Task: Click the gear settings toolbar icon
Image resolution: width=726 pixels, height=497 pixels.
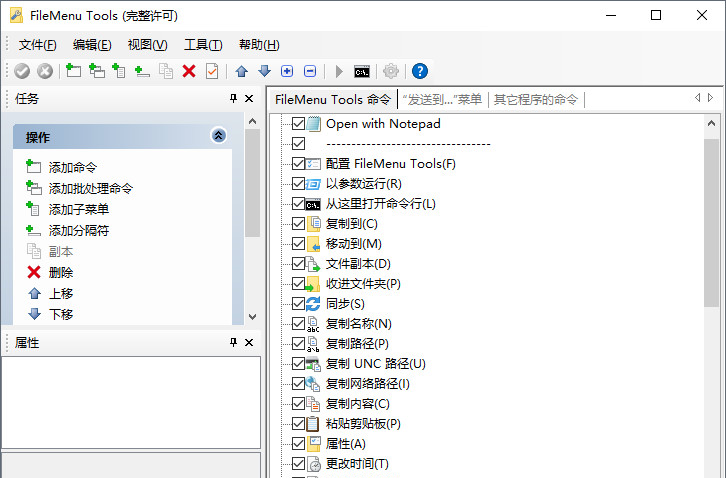Action: (x=391, y=71)
